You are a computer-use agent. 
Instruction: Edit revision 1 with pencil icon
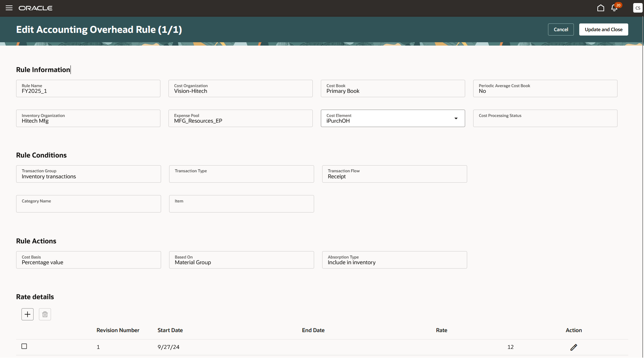click(574, 347)
